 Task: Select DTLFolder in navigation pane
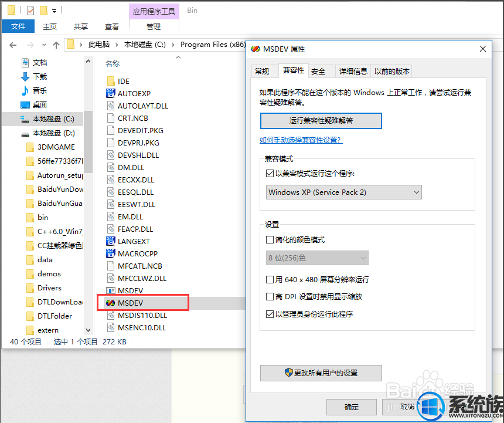pos(55,316)
